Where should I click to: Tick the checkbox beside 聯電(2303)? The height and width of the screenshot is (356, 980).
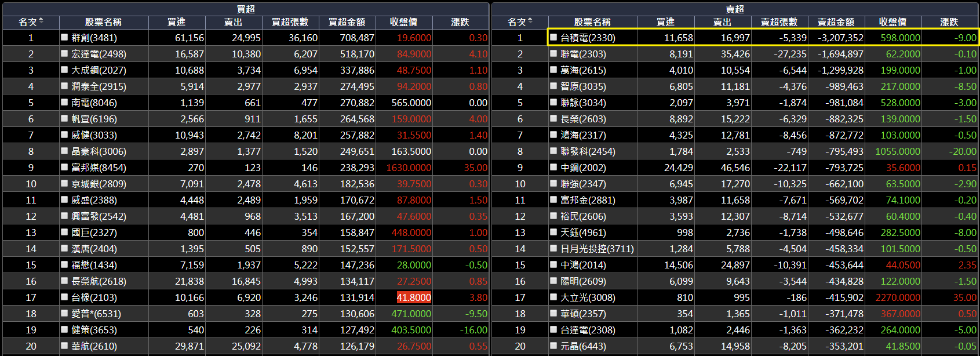click(x=553, y=53)
